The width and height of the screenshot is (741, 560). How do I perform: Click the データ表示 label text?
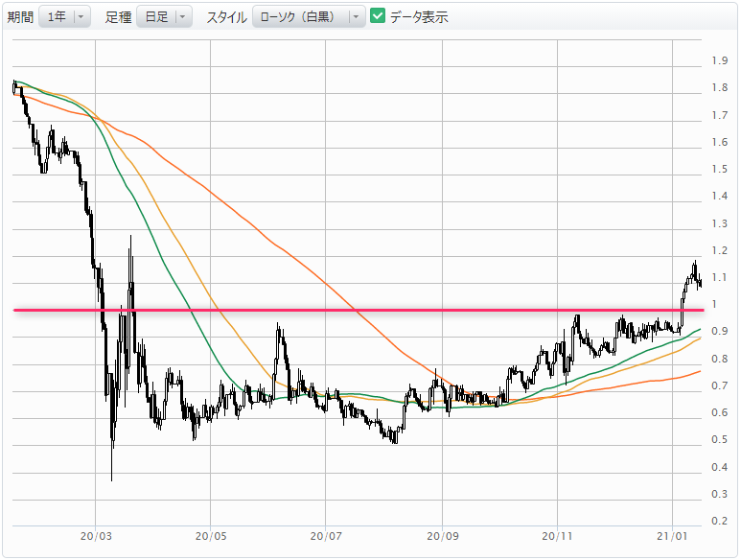(419, 17)
